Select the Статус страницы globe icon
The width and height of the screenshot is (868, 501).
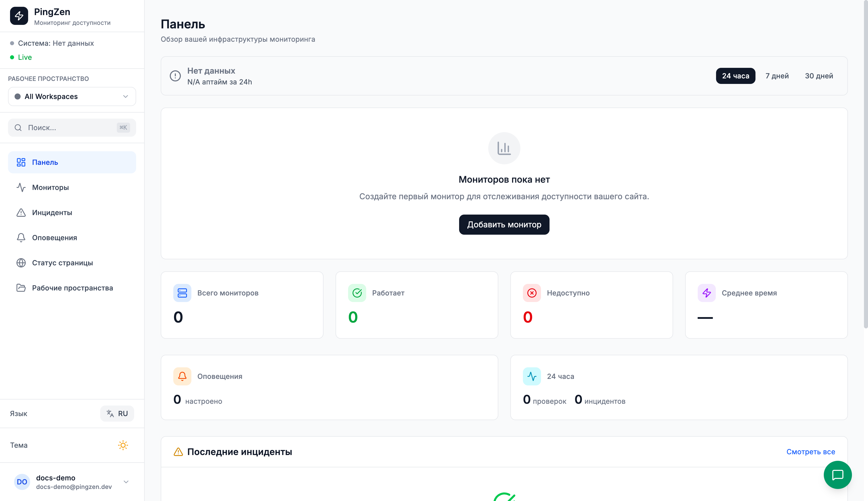(x=21, y=263)
